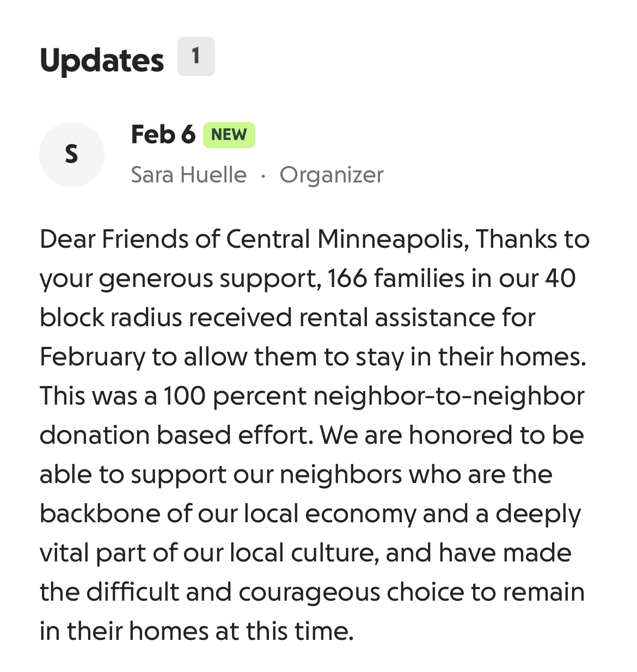Screen dimensions: 637x672
Task: Click the S avatar circle
Action: pyautogui.click(x=71, y=155)
